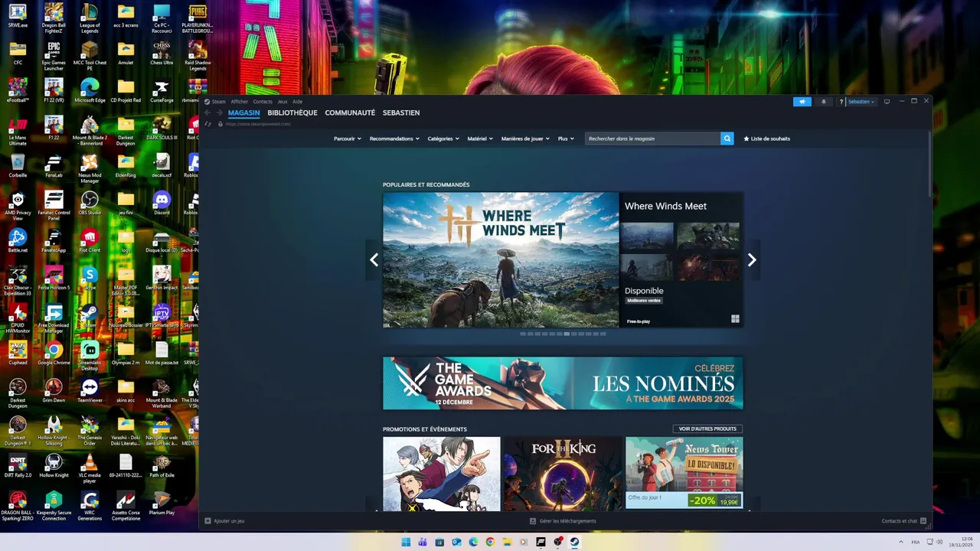Expand the Parcourir dropdown
980x551 pixels.
pyautogui.click(x=348, y=139)
